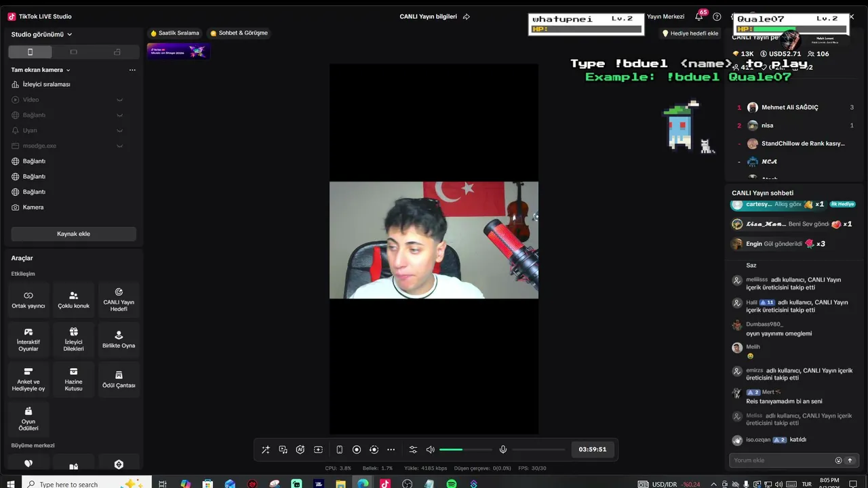Mute the speaker audio
This screenshot has width=868, height=488.
tap(430, 449)
